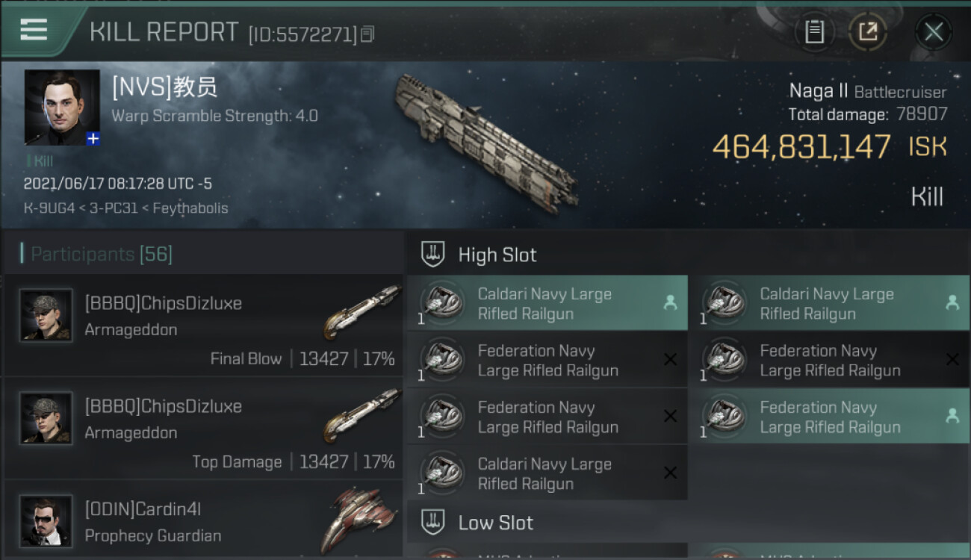Open the hamburger menu icon
The height and width of the screenshot is (560, 971).
point(34,30)
